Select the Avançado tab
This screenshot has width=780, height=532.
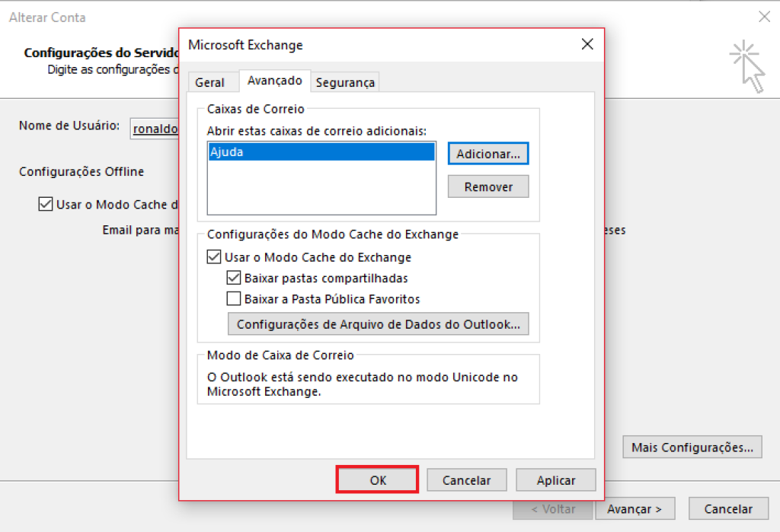click(x=274, y=81)
